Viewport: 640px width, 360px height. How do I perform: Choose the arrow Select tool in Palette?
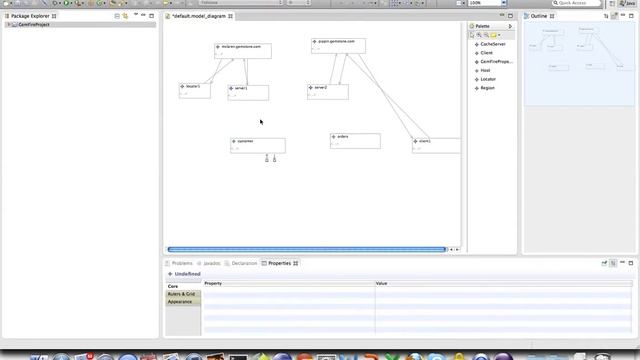pos(472,36)
